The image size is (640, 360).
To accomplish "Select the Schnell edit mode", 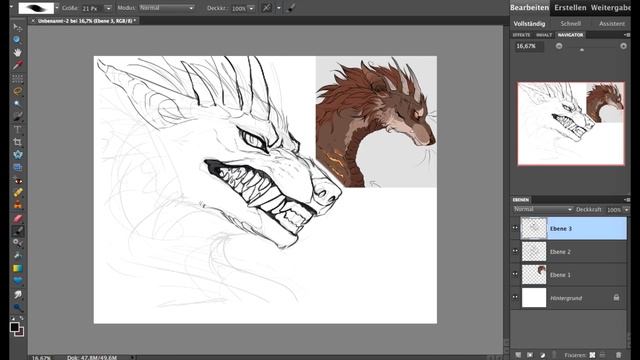I will pyautogui.click(x=571, y=24).
